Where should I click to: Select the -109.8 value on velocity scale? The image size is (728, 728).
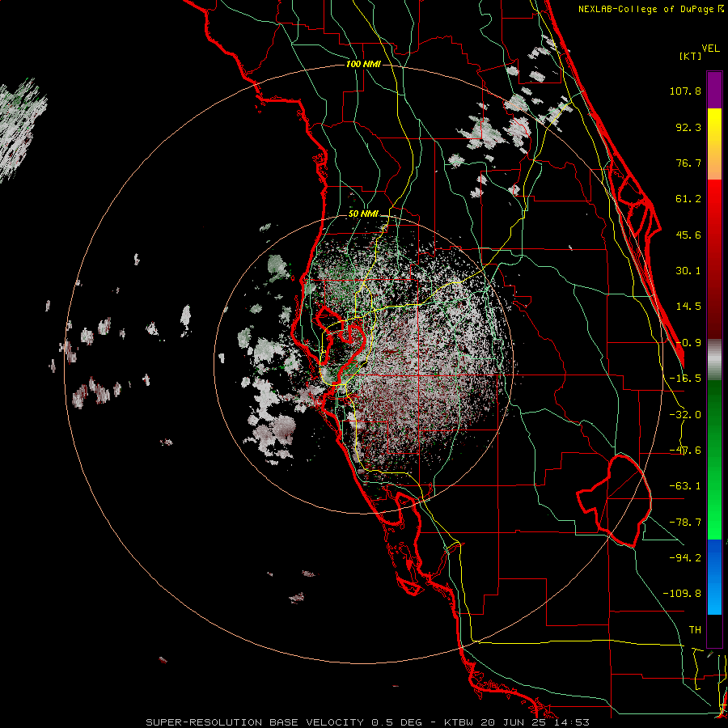pos(682,594)
